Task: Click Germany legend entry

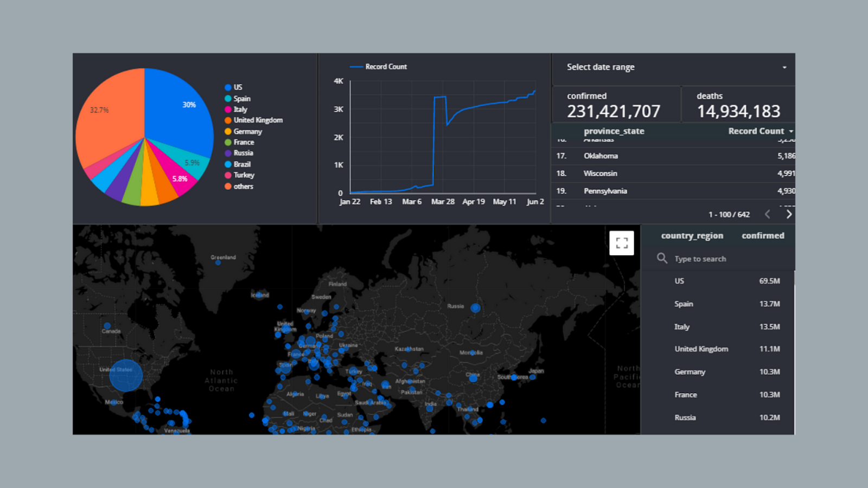Action: 243,131
